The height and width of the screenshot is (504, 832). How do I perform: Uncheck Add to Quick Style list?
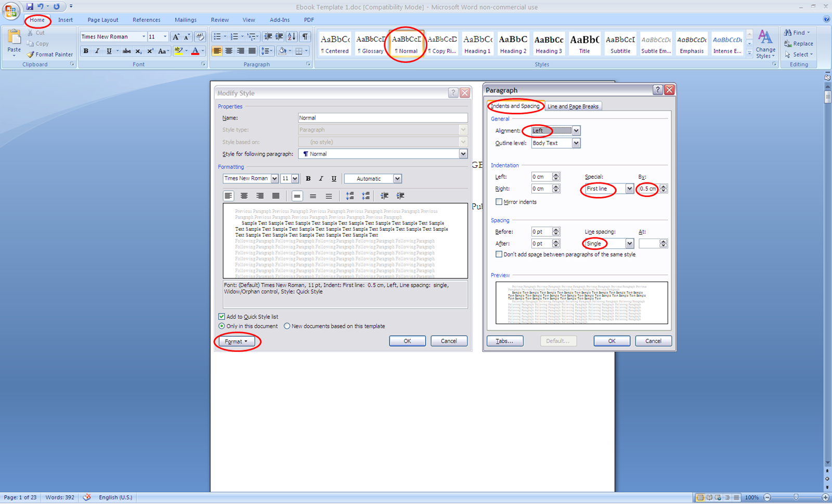click(x=222, y=316)
